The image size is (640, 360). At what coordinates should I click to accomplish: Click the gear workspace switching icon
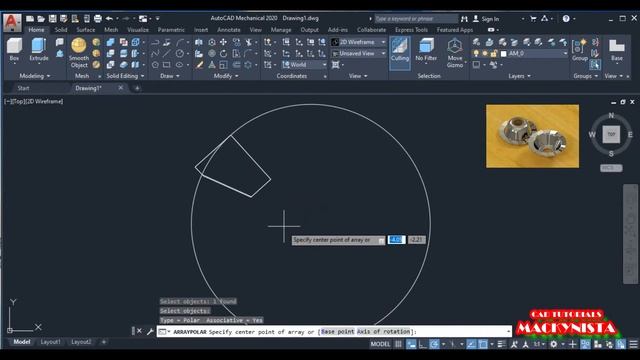click(553, 344)
